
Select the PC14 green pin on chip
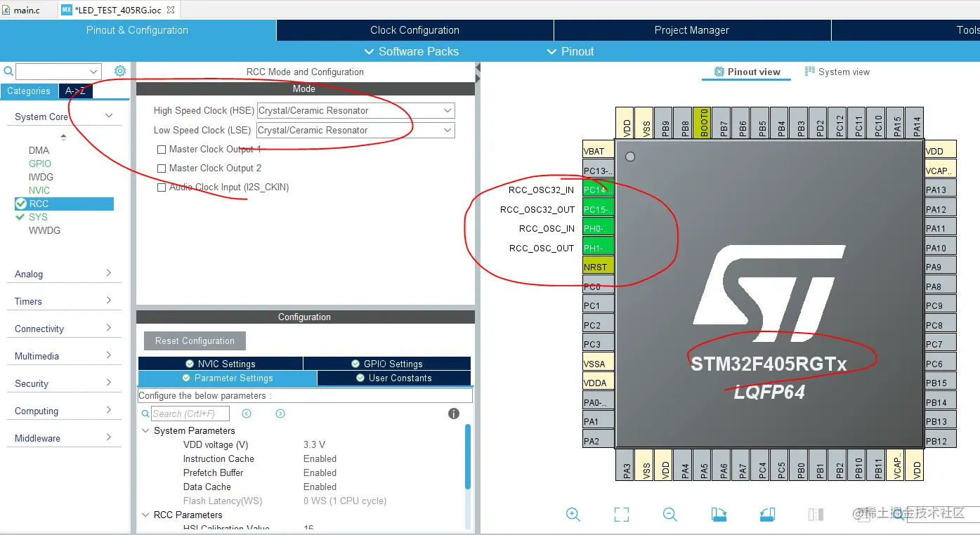[598, 190]
